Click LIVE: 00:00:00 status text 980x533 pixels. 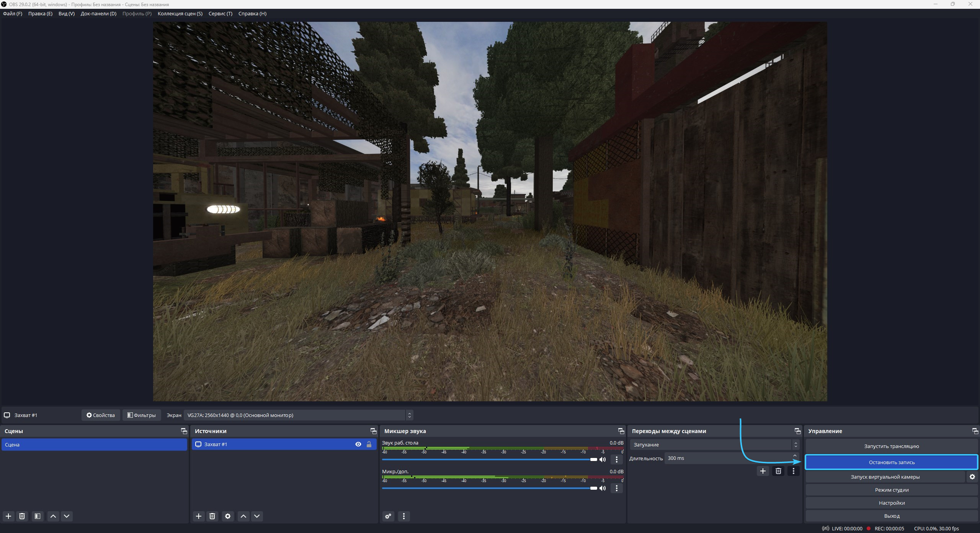847,528
